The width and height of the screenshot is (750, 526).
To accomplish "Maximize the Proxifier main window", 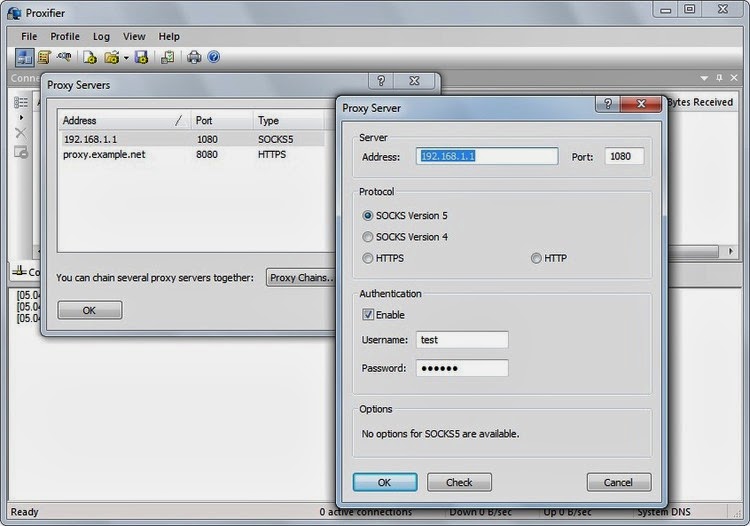I will pyautogui.click(x=689, y=9).
